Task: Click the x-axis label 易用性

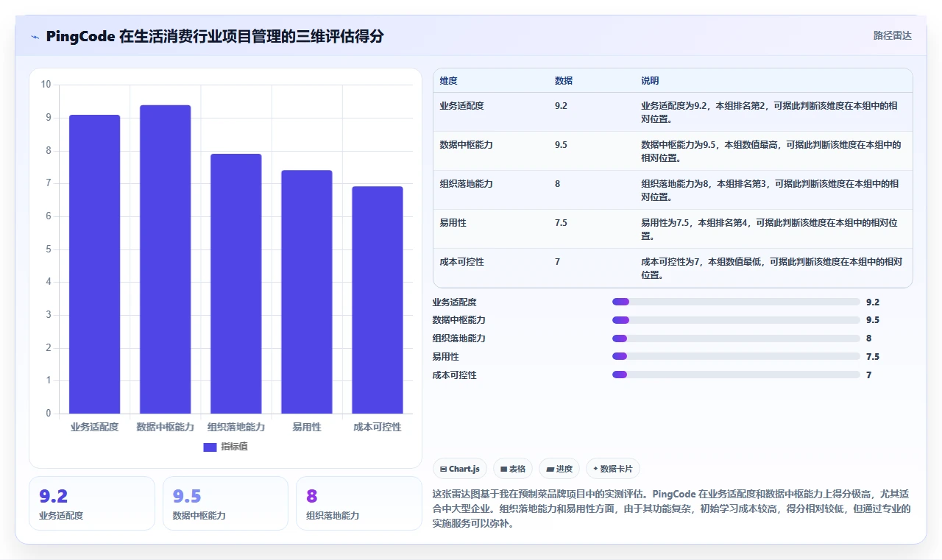Action: [x=306, y=427]
